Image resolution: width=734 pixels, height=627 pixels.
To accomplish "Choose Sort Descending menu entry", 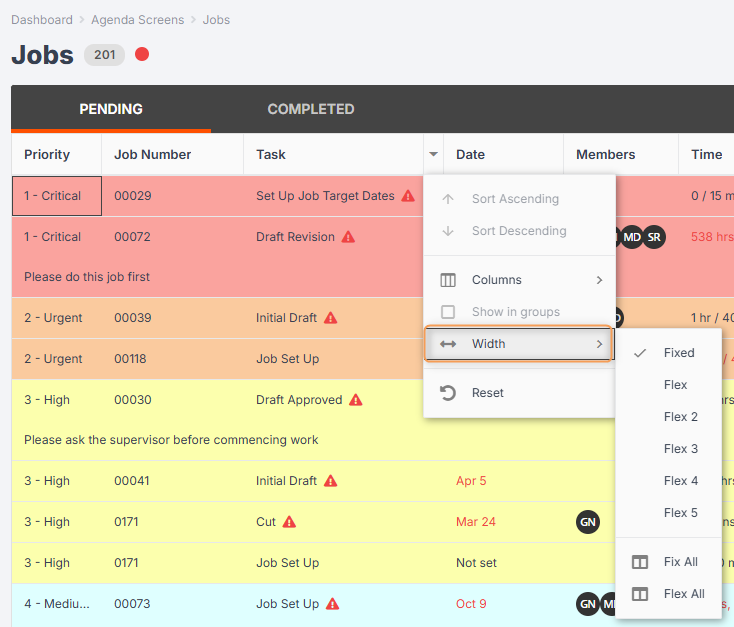I will point(519,231).
